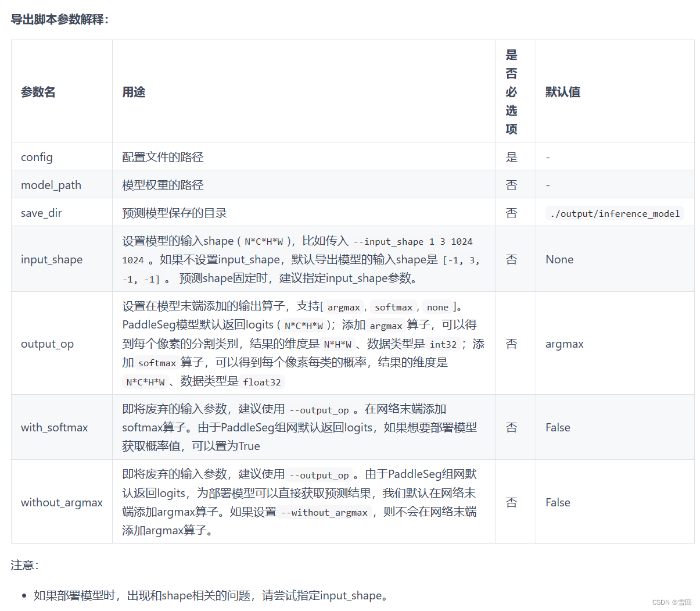Click the save_dir parameter name
The width and height of the screenshot is (700, 611).
41,213
